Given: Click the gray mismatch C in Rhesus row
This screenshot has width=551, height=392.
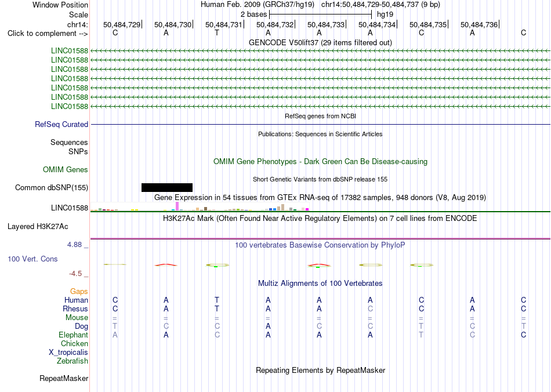Looking at the screenshot, I should click(x=370, y=308).
